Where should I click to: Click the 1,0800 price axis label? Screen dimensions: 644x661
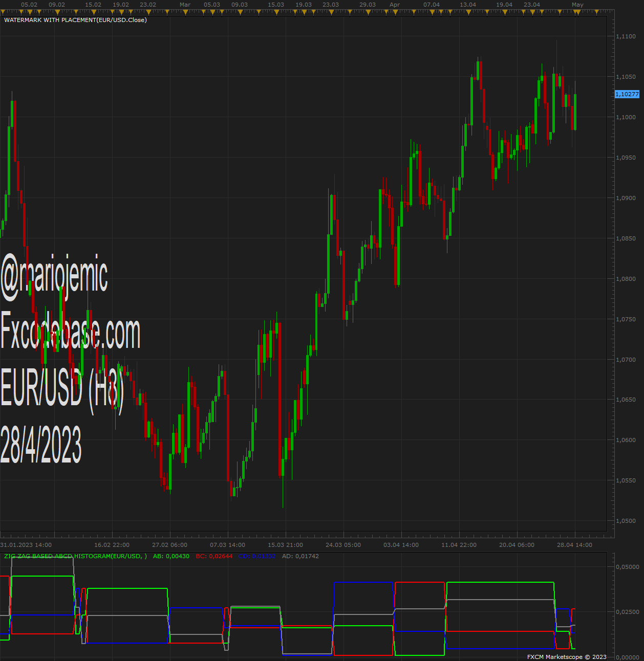626,279
